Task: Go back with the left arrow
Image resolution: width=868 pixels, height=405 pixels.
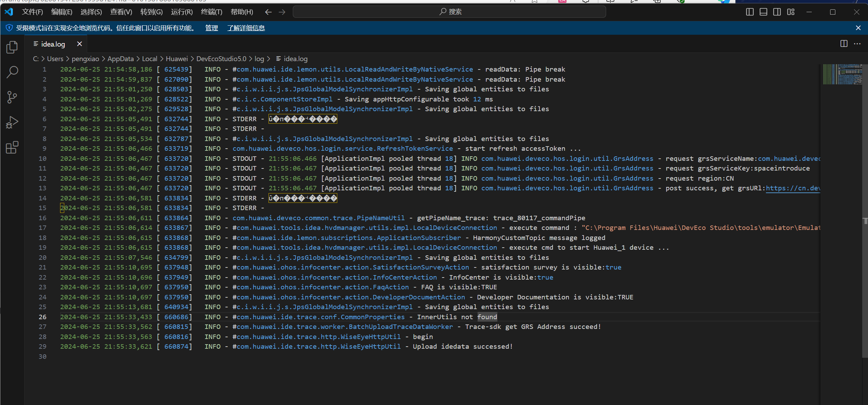Action: click(x=268, y=12)
